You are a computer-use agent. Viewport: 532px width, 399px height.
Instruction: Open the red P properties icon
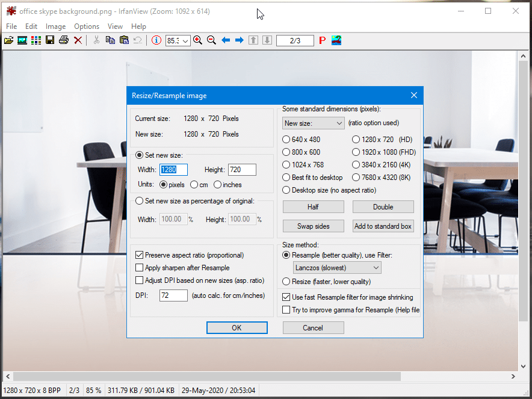pos(322,40)
